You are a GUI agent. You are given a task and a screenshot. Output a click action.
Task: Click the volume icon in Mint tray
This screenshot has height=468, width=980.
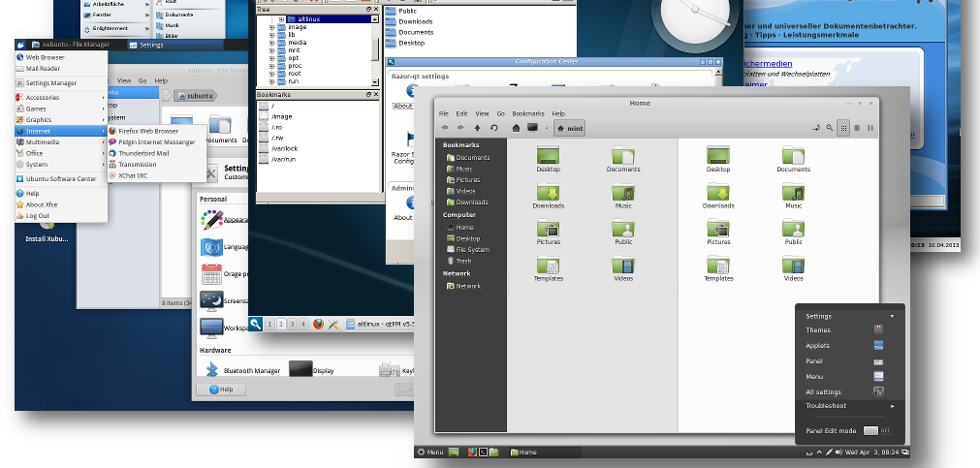[838, 452]
